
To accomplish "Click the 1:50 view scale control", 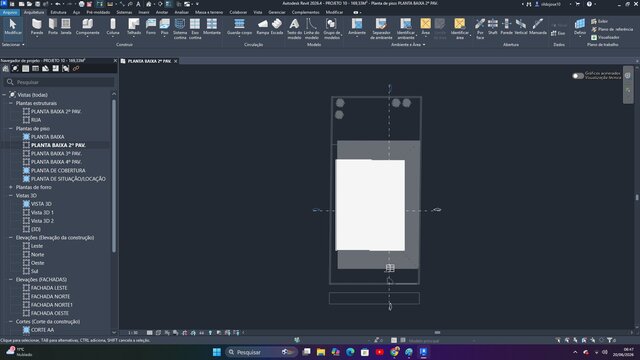I will 133,333.
